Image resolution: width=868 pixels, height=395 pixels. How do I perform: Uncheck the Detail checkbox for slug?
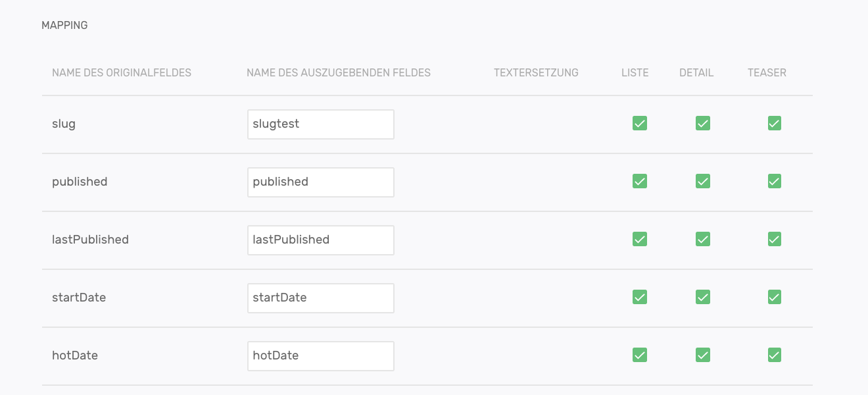pos(703,123)
